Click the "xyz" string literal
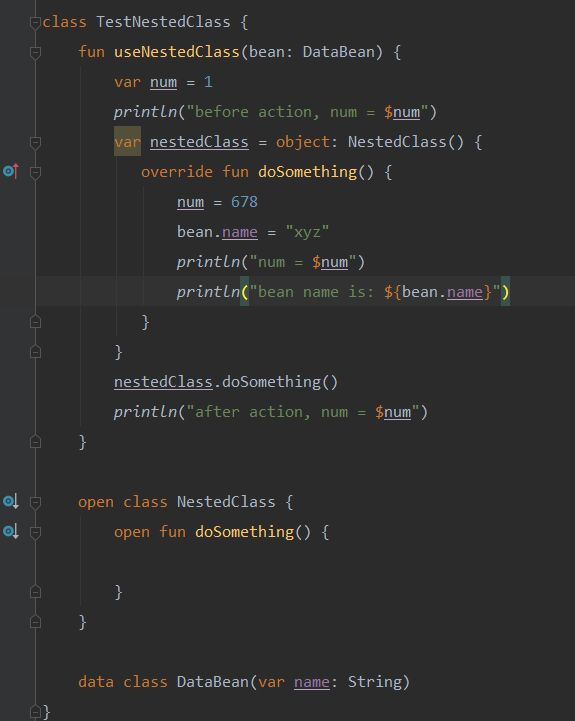 pos(307,231)
